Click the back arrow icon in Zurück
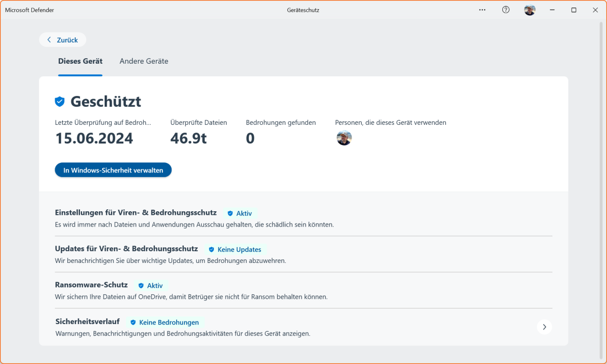Viewport: 607px width, 364px height. [x=49, y=39]
